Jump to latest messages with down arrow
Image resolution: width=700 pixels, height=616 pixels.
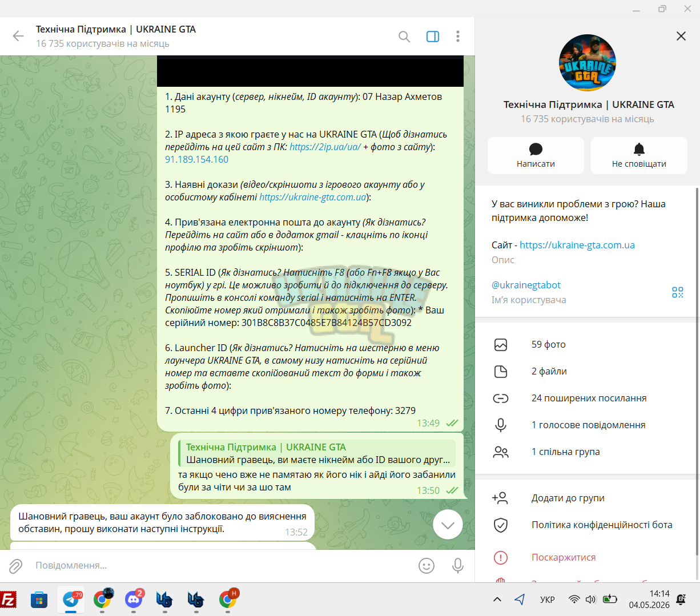(448, 525)
